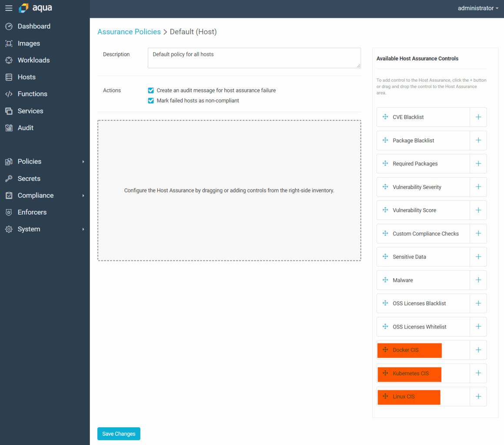Expand the Compliance submenu arrow
504x445 pixels.
tap(83, 196)
